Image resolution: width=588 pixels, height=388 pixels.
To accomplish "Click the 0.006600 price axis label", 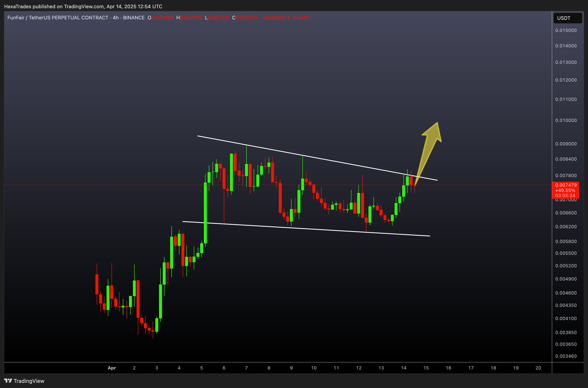I will click(566, 213).
